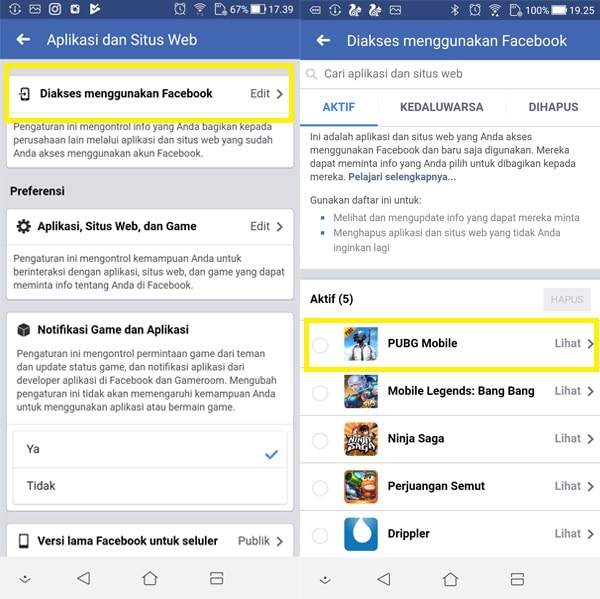The width and height of the screenshot is (600, 599).
Task: Tap Android home button on right phone
Action: click(x=450, y=579)
